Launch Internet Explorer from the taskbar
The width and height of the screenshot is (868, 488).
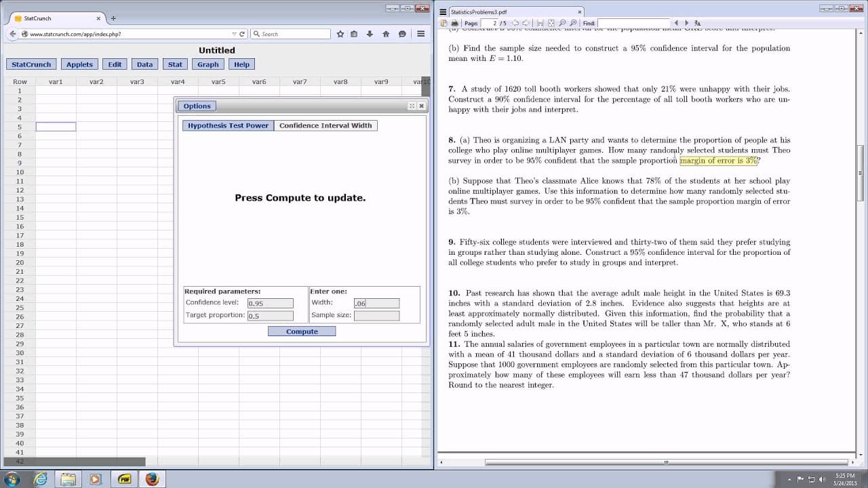[x=41, y=479]
